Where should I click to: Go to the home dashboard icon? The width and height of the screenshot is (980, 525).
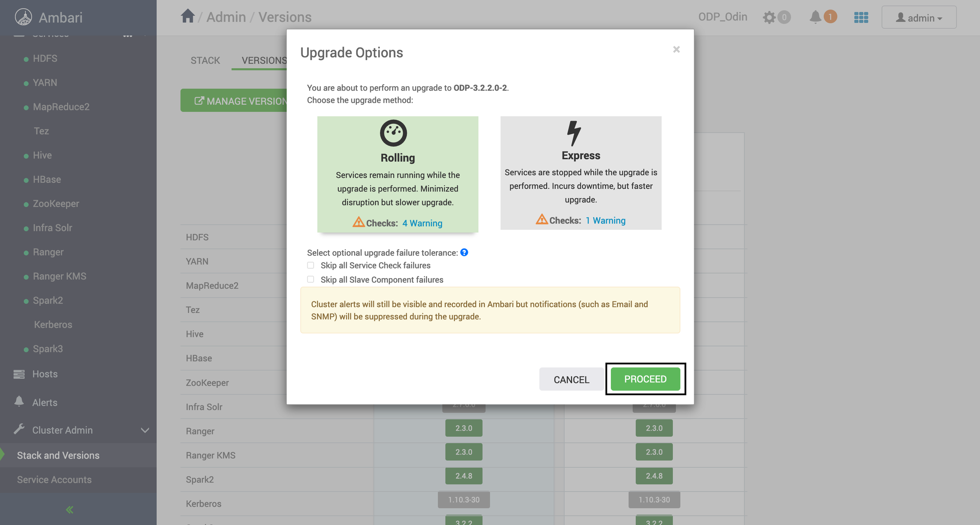click(x=188, y=16)
